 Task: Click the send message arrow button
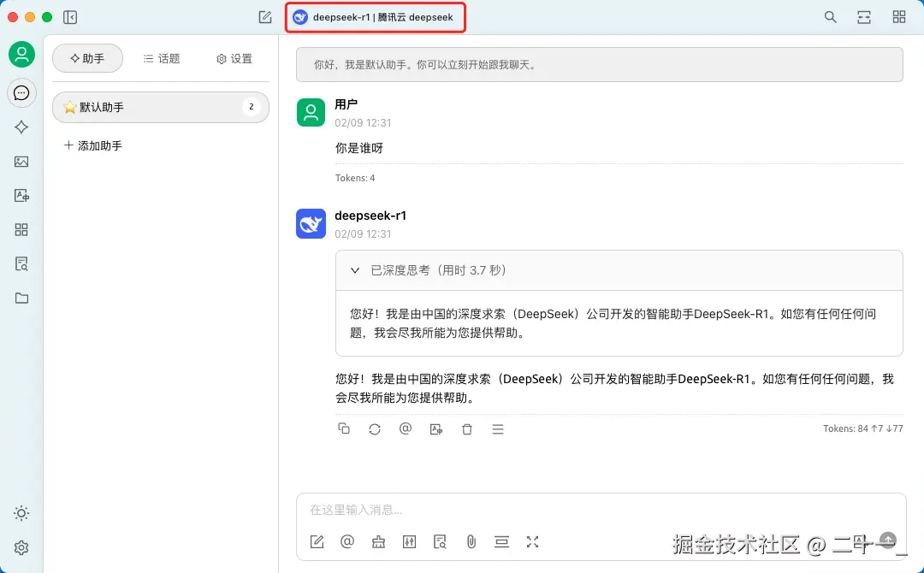click(x=887, y=540)
